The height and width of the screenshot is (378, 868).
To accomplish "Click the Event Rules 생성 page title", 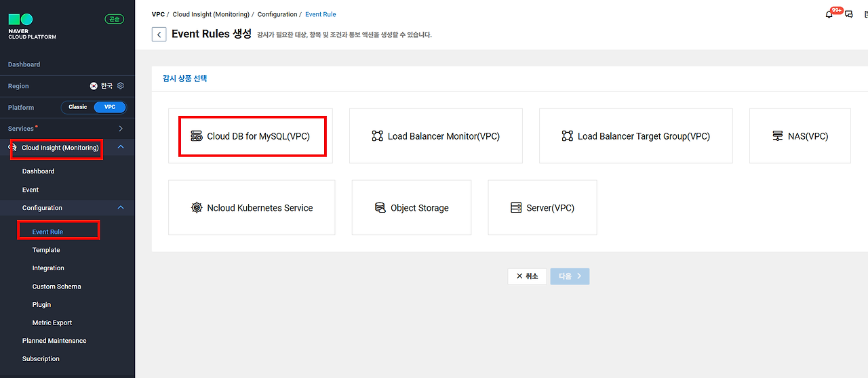I will [212, 34].
